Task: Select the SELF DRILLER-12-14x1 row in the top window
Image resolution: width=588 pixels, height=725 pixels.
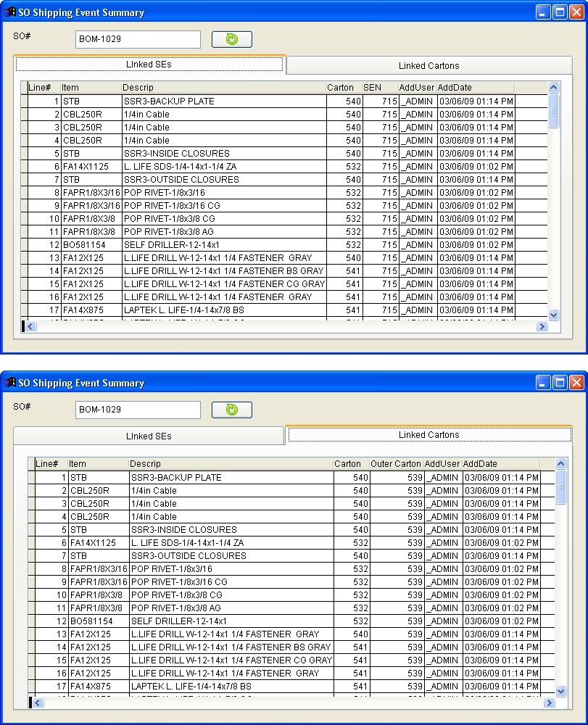Action: (171, 245)
